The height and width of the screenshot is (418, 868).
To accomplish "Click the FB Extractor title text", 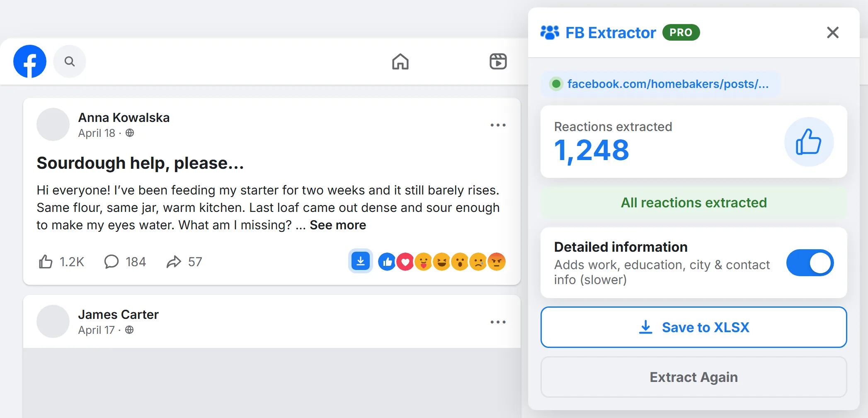I will pyautogui.click(x=611, y=32).
